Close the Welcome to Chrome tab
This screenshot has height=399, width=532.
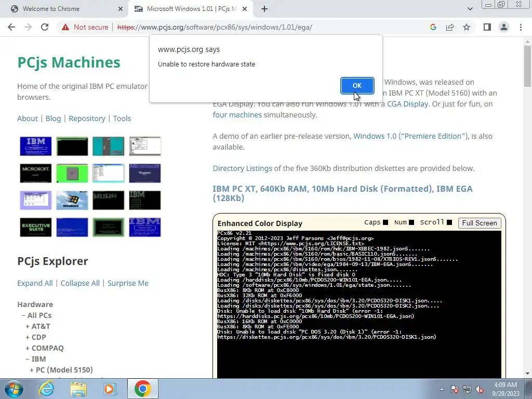tap(120, 9)
